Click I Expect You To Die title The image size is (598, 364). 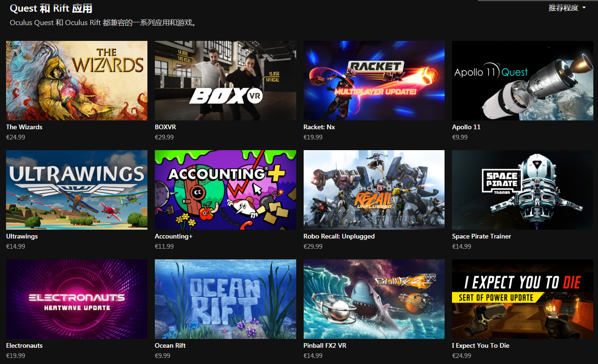(x=481, y=345)
